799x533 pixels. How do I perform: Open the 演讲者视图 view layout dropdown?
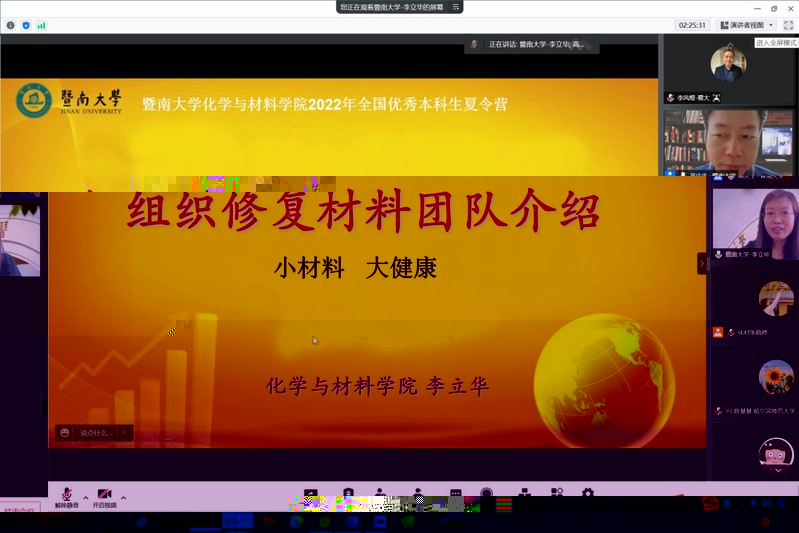pos(747,25)
